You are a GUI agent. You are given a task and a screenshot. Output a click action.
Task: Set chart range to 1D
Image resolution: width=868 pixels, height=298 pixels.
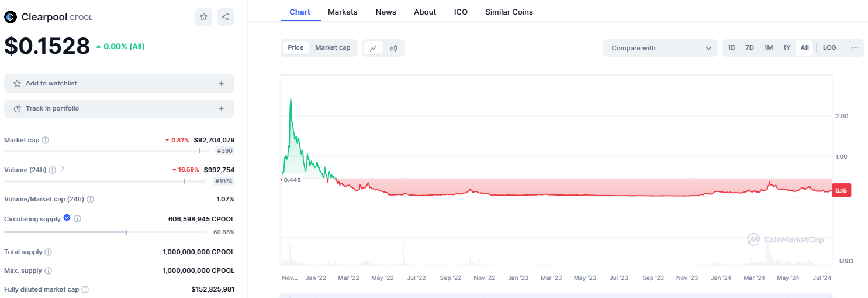click(731, 48)
